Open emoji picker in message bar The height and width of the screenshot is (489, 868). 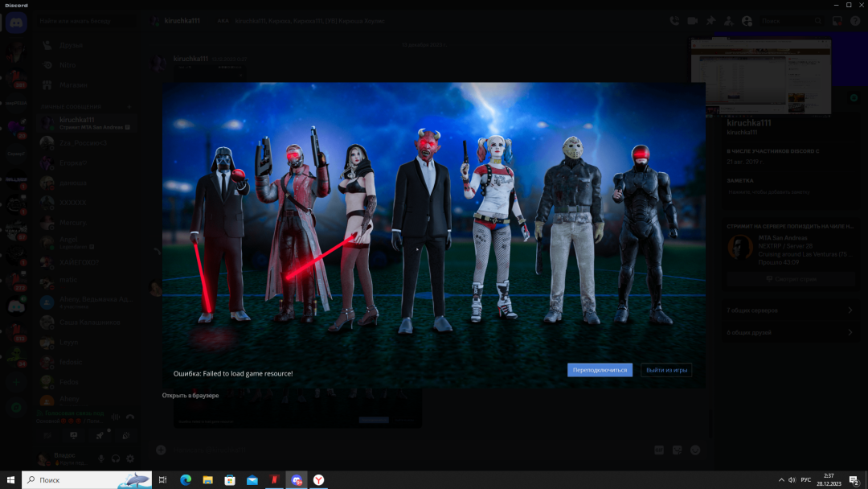pos(695,450)
